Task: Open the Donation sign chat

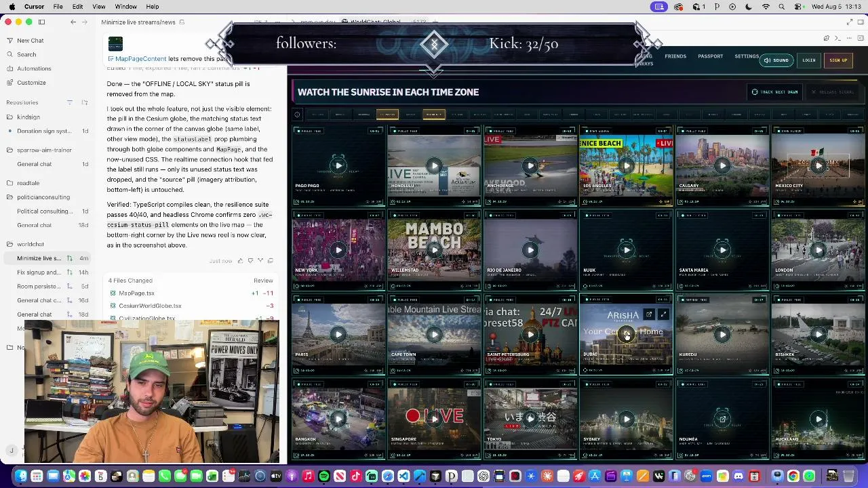Action: pos(47,131)
